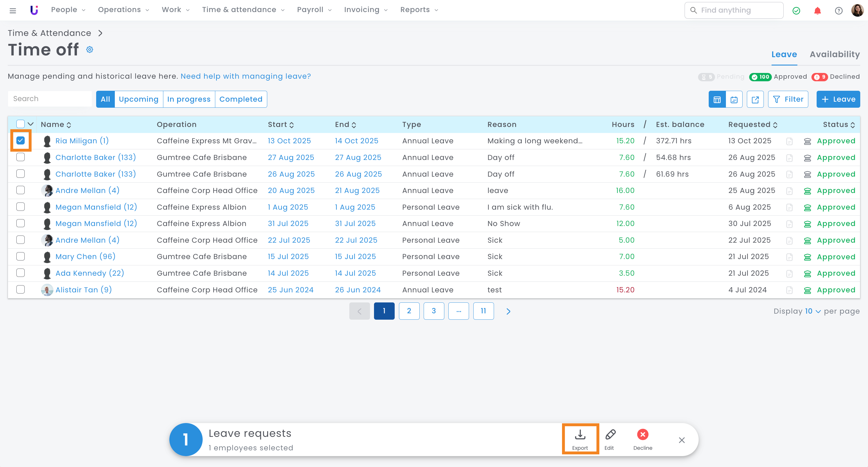This screenshot has height=467, width=868.
Task: Expand the Payroll menu dropdown
Action: tap(314, 10)
